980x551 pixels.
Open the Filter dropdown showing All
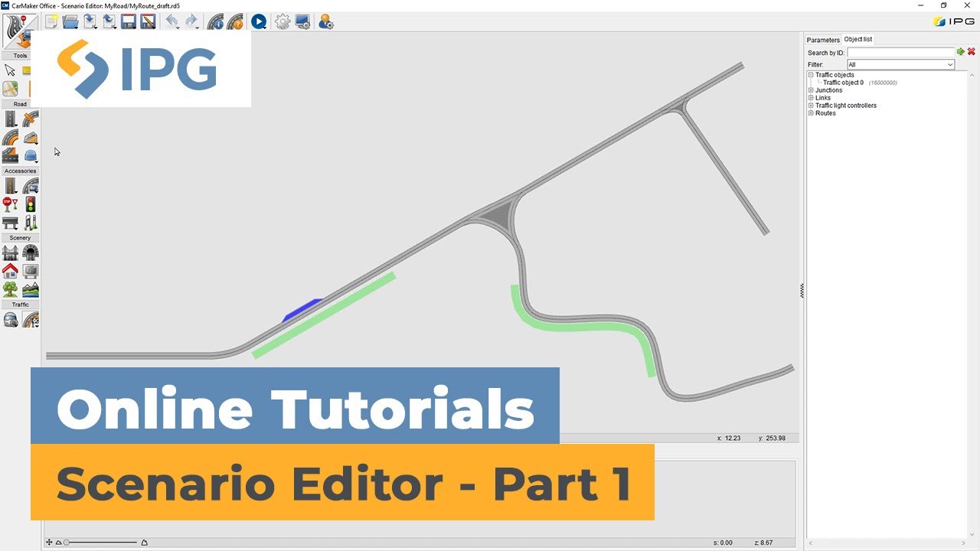tap(900, 65)
